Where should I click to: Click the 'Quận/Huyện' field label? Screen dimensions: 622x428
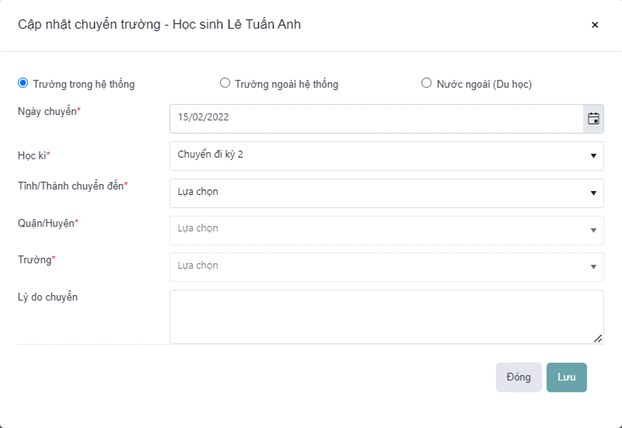click(48, 223)
